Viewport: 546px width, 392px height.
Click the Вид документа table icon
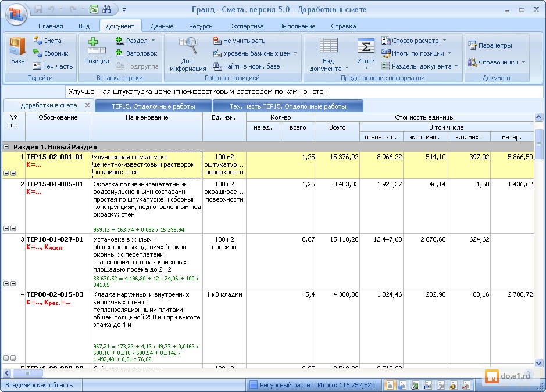[329, 46]
